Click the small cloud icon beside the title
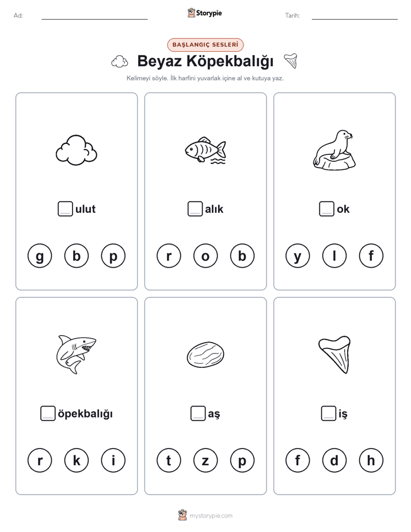Viewport: 411px width, 532px height. 120,62
